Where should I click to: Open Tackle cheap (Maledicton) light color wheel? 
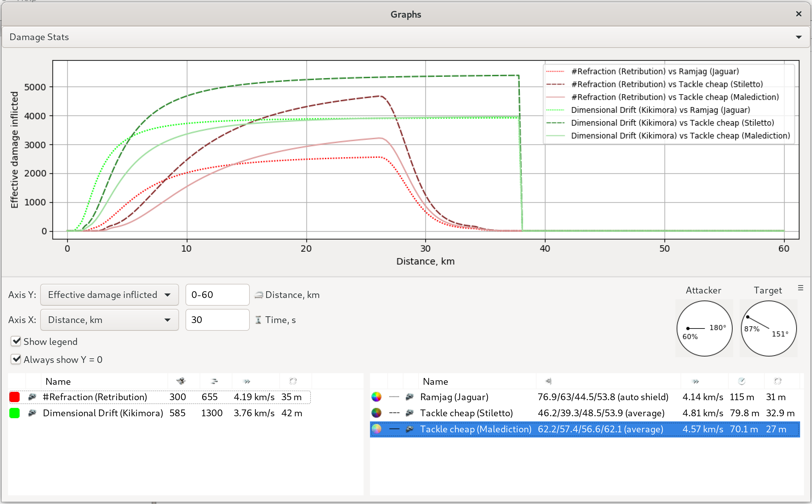point(376,429)
